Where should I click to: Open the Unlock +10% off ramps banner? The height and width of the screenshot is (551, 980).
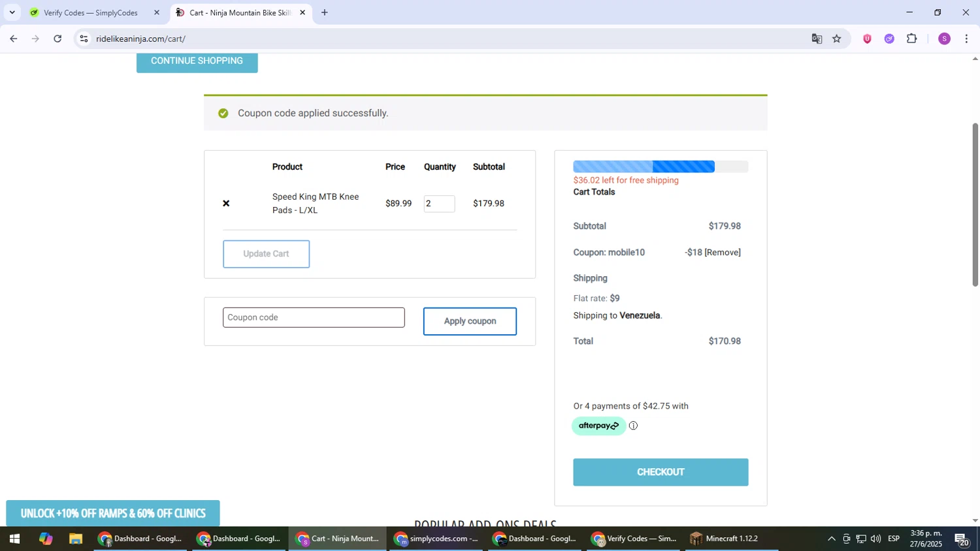[x=113, y=513]
